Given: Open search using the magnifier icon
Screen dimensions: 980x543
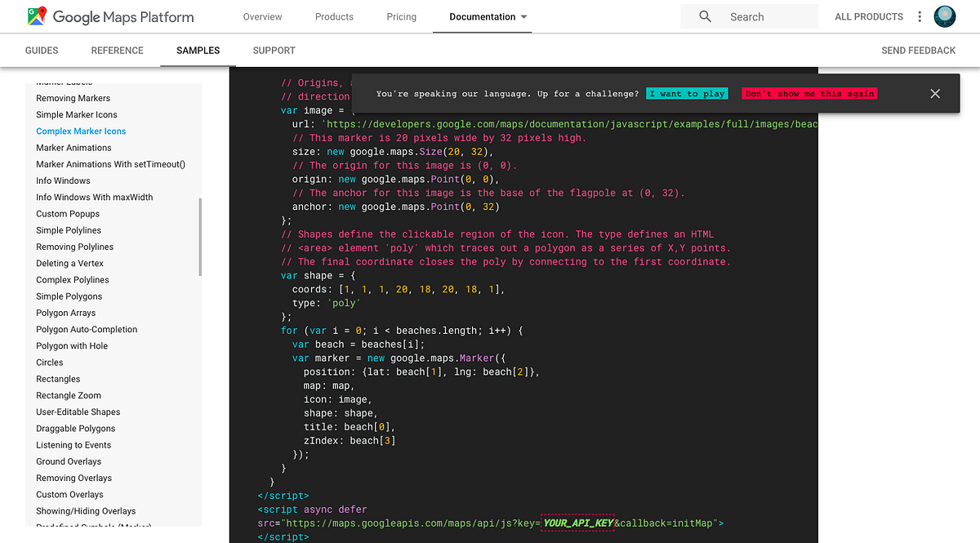Looking at the screenshot, I should (704, 16).
